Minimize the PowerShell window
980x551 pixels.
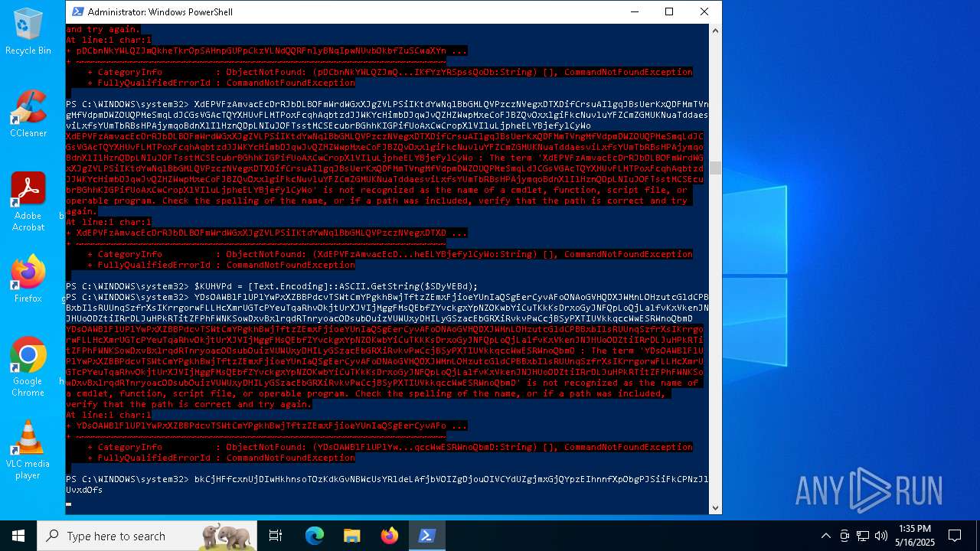pos(634,11)
